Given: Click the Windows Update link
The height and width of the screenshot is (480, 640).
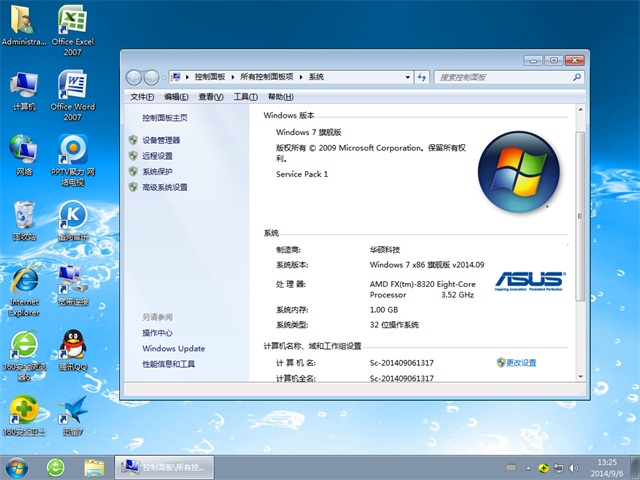Looking at the screenshot, I should 173,349.
